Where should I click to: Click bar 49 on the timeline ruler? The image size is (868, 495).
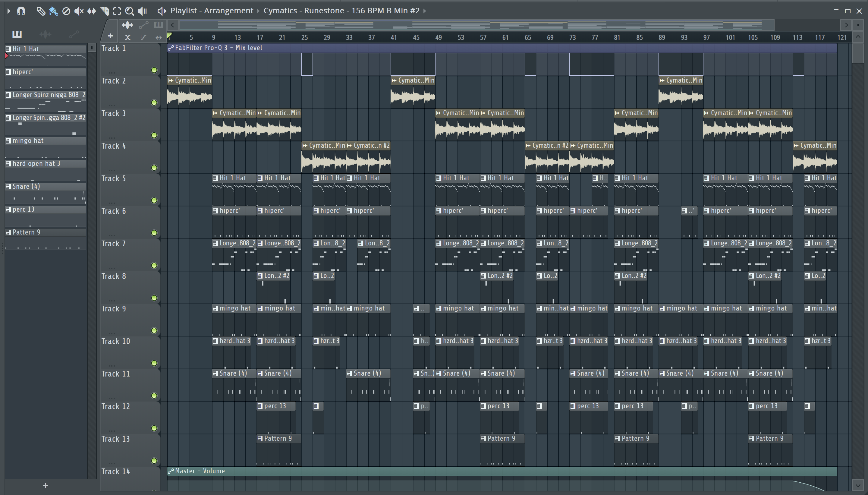click(x=439, y=37)
